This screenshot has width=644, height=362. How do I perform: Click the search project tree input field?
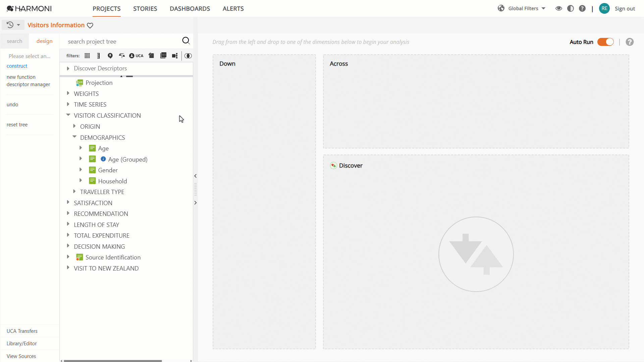(122, 42)
